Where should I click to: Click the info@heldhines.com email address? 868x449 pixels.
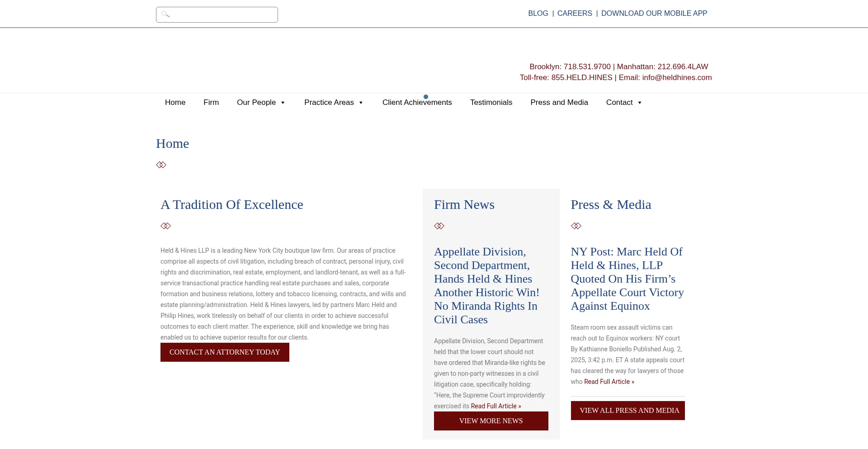point(677,78)
